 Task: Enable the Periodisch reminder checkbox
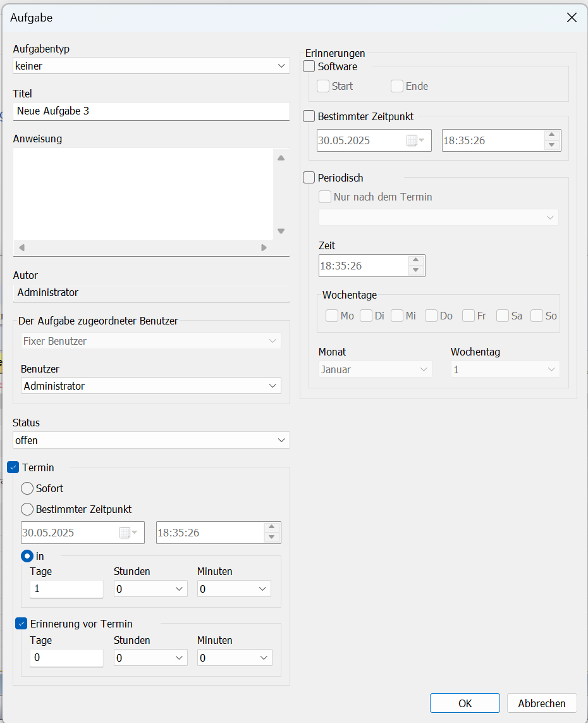coord(309,178)
